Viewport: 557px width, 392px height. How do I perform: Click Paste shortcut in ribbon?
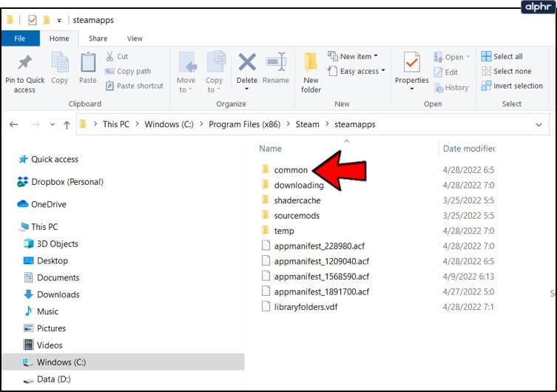point(135,86)
